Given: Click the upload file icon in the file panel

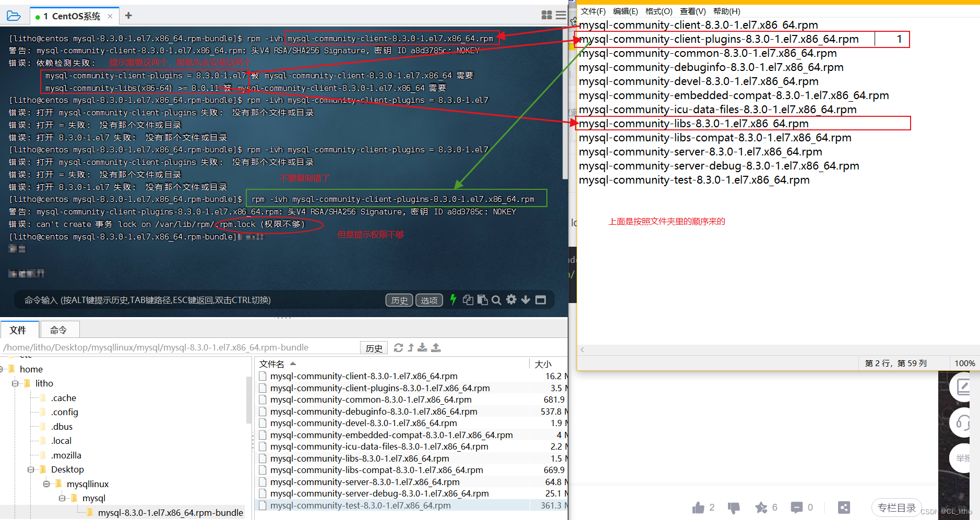Looking at the screenshot, I should click(436, 347).
